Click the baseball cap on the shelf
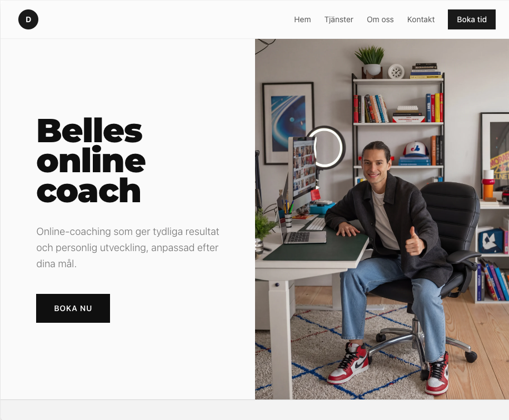Screen dimensions: 509x420 tap(415, 149)
